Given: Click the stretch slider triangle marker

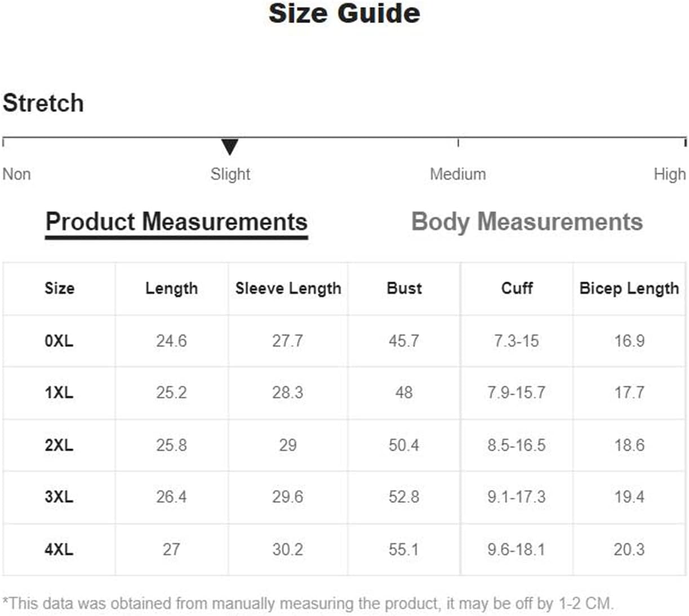Looking at the screenshot, I should pos(229,147).
